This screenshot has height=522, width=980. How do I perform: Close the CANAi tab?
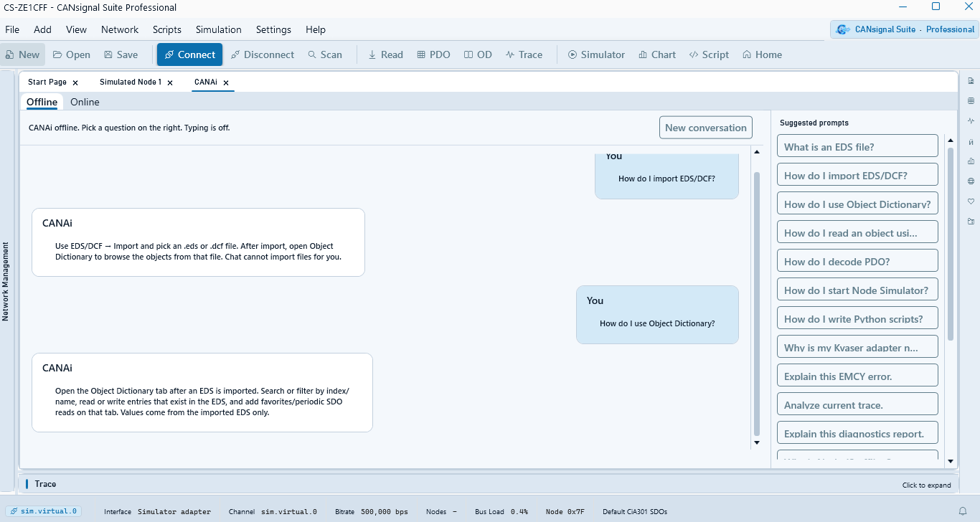click(x=226, y=83)
